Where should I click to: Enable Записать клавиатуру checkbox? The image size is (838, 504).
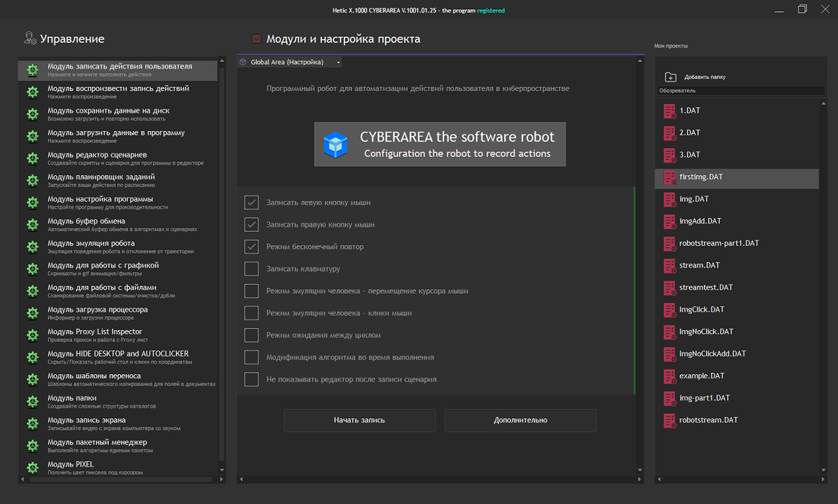[251, 269]
